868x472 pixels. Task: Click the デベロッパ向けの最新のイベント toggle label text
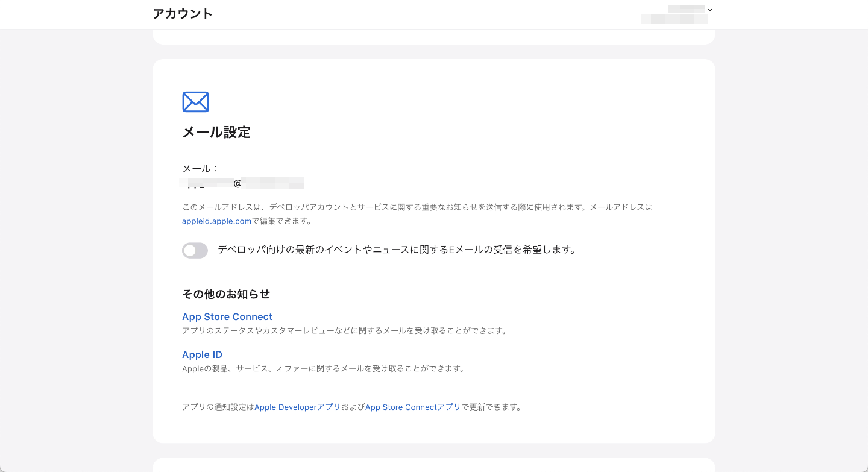(397, 250)
